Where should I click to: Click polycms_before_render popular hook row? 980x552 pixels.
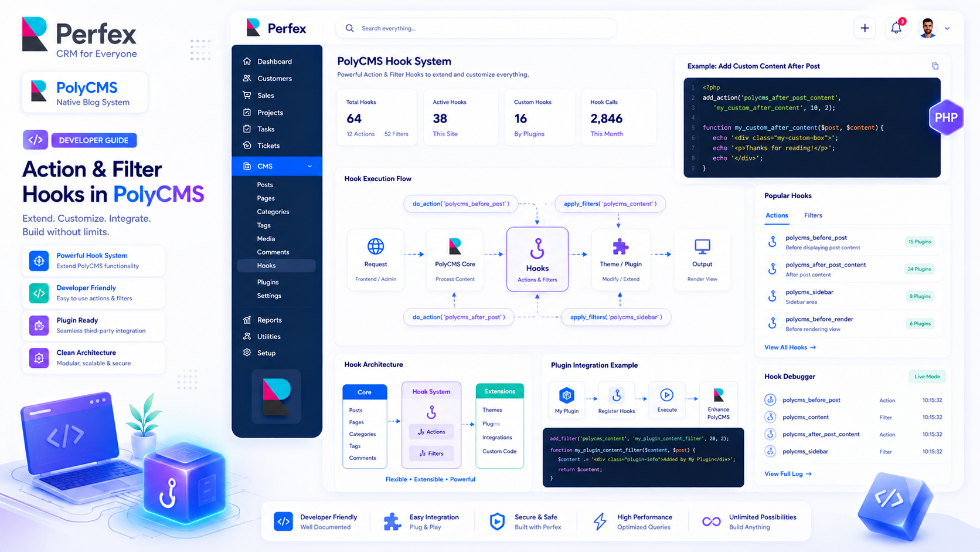pyautogui.click(x=851, y=324)
